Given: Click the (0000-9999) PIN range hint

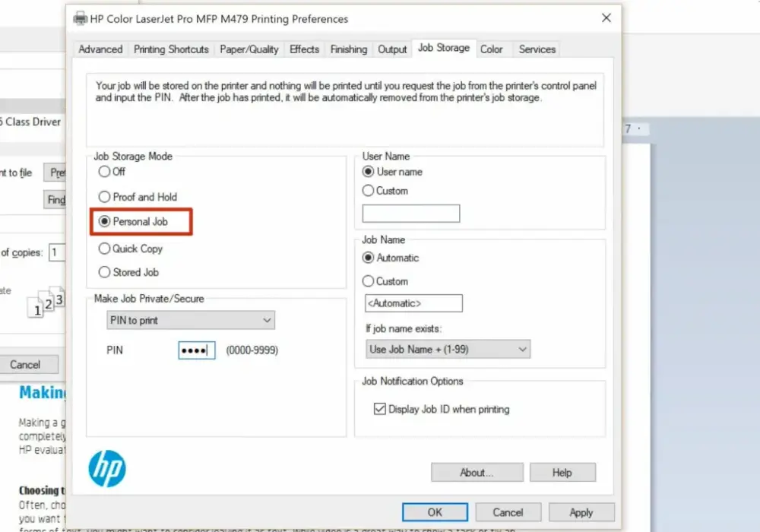Looking at the screenshot, I should 252,350.
